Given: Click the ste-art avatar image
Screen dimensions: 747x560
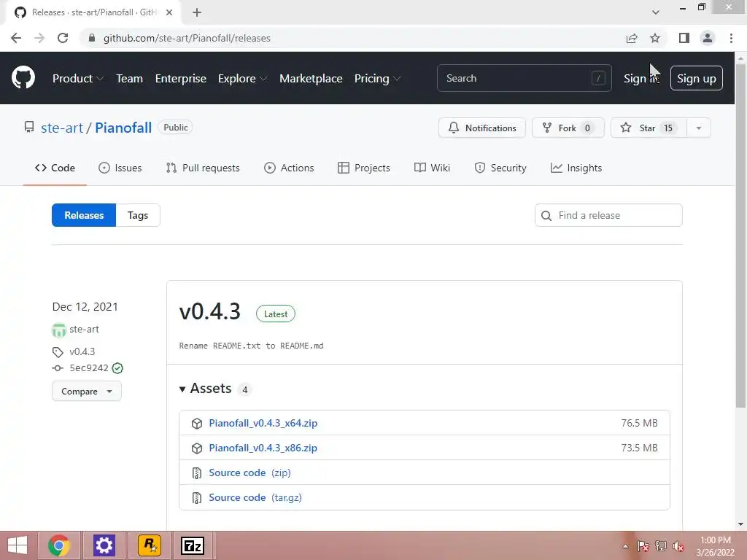Looking at the screenshot, I should click(58, 330).
